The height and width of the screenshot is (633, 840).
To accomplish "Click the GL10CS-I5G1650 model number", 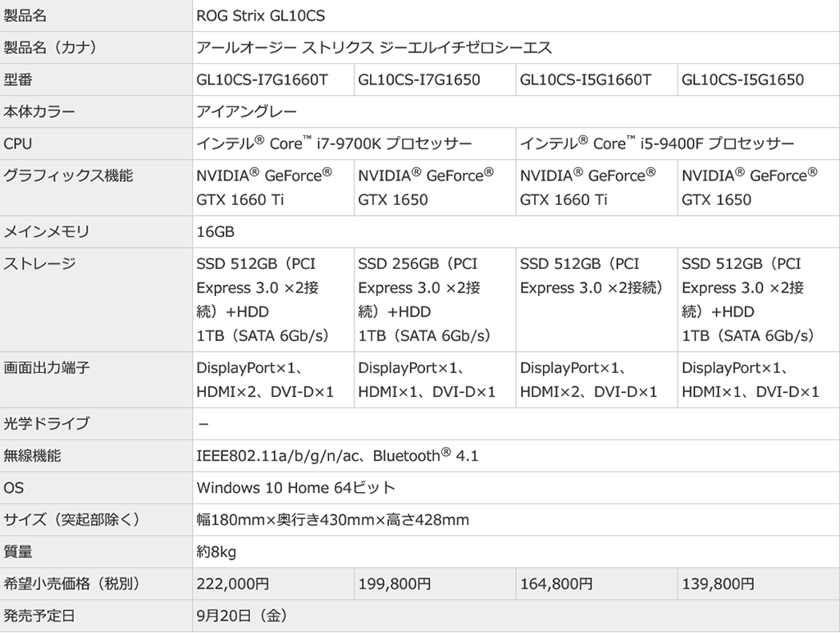I will [x=742, y=80].
